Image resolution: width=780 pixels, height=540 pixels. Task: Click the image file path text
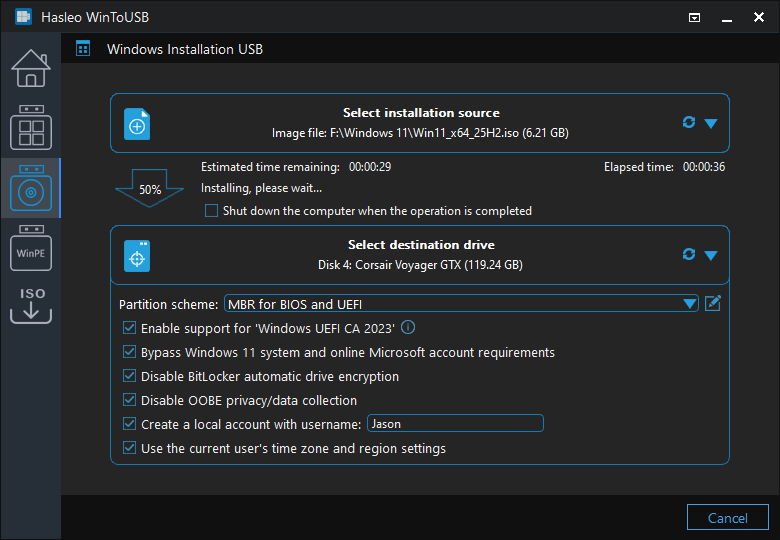[x=420, y=133]
